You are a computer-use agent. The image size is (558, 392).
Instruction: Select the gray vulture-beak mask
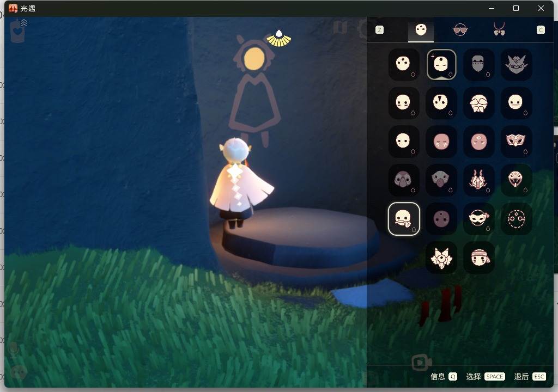tap(441, 180)
